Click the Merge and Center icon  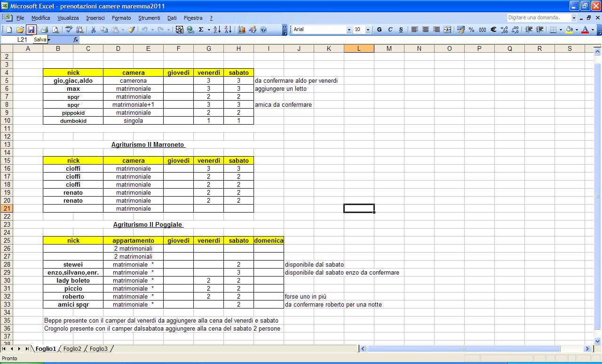click(447, 30)
